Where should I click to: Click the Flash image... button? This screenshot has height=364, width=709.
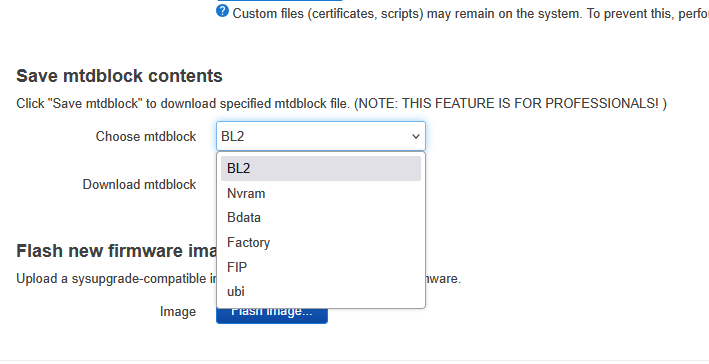click(x=272, y=316)
